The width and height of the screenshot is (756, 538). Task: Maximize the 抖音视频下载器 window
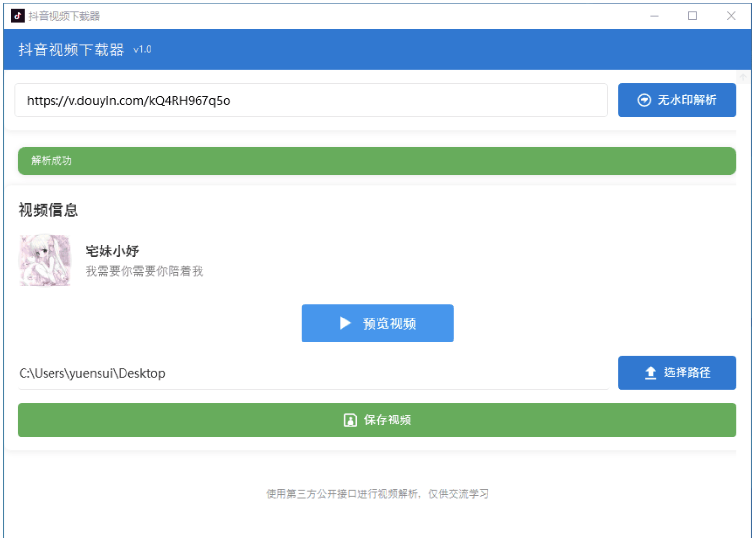(x=692, y=16)
